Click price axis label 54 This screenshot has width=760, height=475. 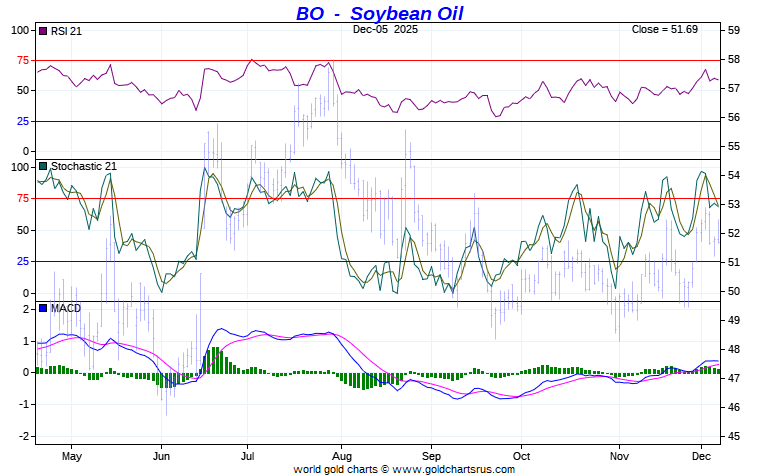click(733, 175)
